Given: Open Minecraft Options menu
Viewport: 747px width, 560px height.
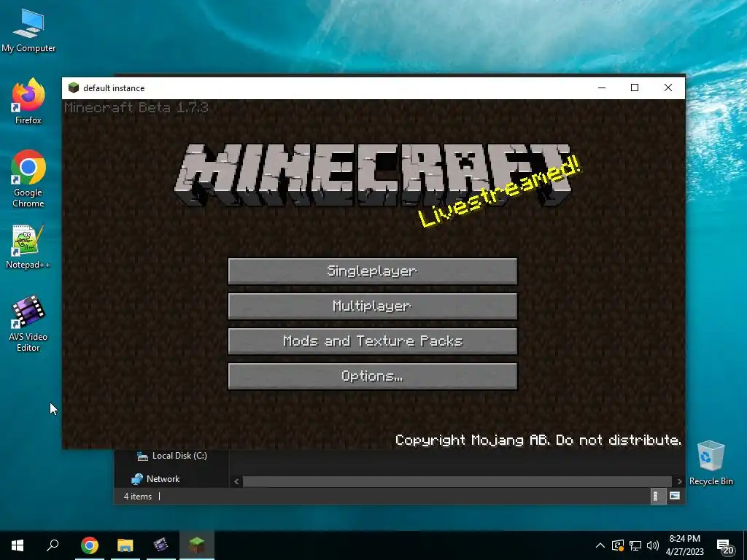Looking at the screenshot, I should point(373,376).
